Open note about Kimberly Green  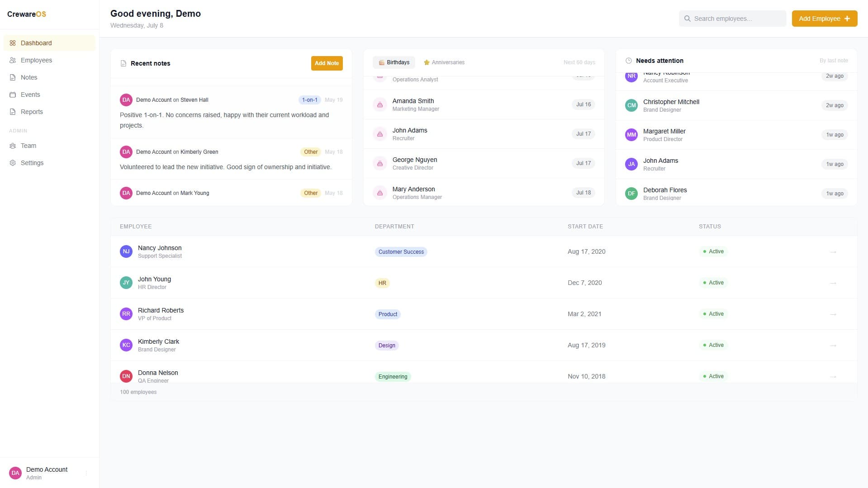coord(231,159)
